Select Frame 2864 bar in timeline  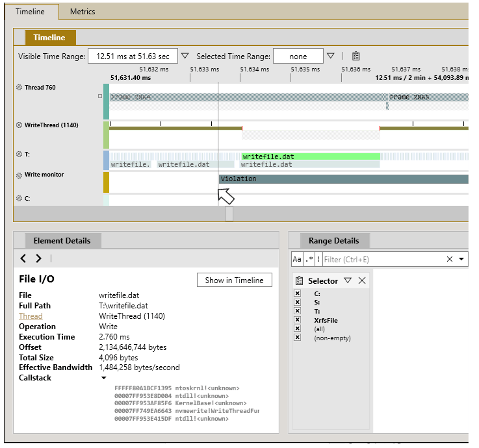[x=248, y=97]
